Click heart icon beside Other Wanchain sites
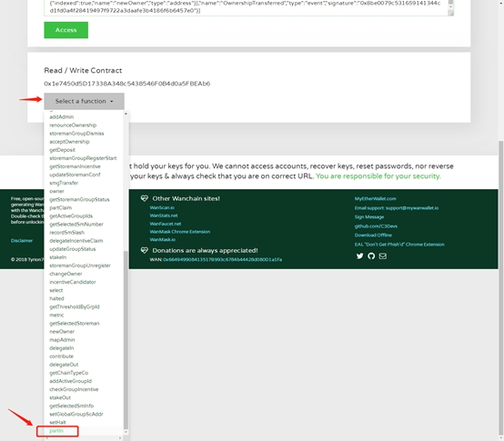This screenshot has height=441, width=504. 145,198
